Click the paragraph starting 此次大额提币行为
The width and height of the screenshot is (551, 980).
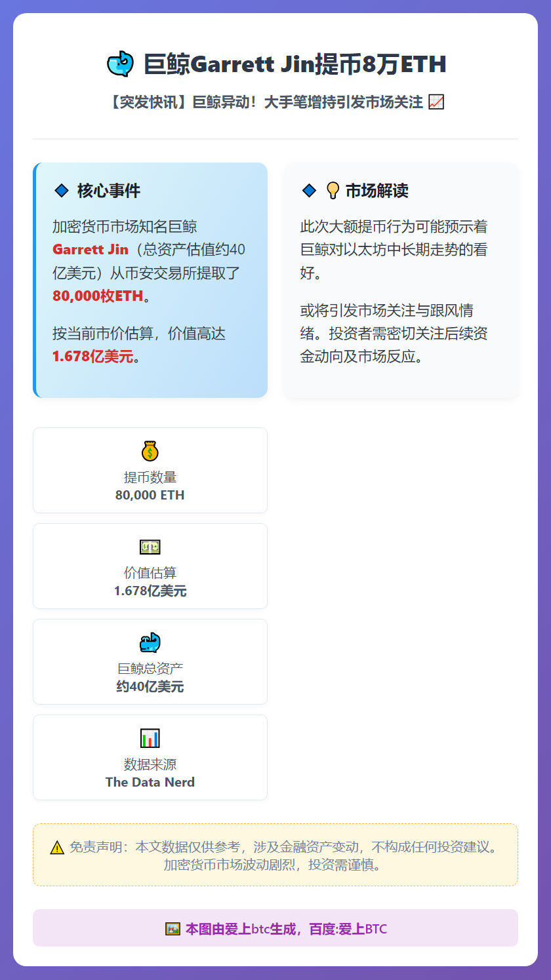pyautogui.click(x=394, y=250)
